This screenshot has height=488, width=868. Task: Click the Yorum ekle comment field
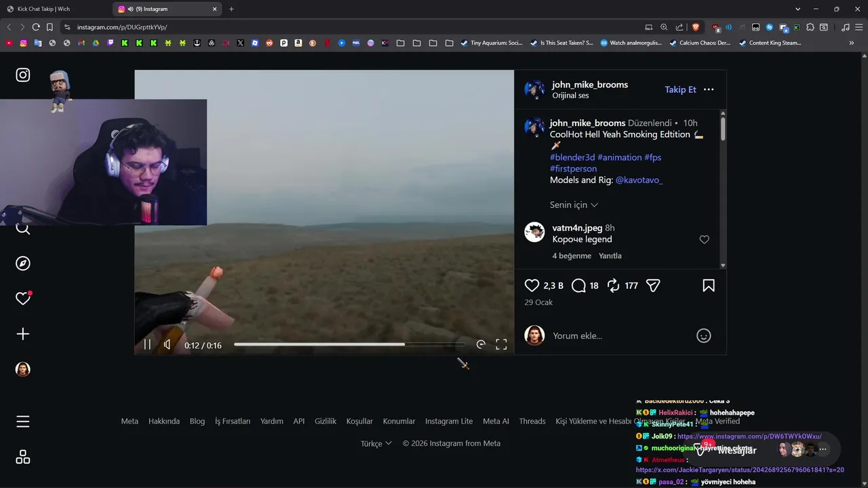click(x=620, y=335)
